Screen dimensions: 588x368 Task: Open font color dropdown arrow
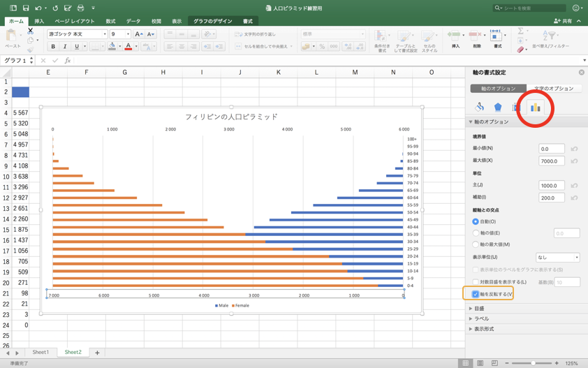point(136,47)
